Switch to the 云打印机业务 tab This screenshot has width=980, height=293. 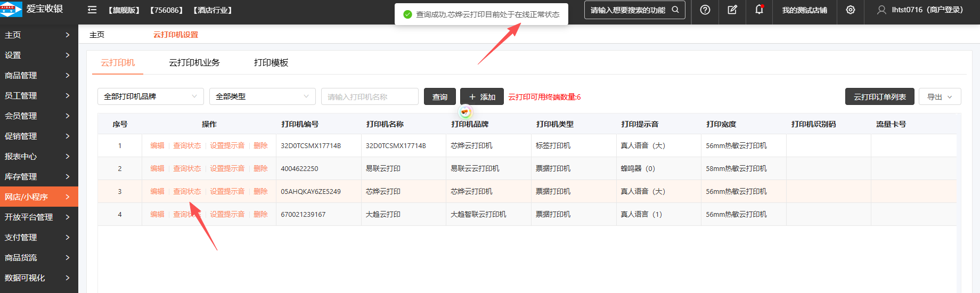click(x=194, y=63)
